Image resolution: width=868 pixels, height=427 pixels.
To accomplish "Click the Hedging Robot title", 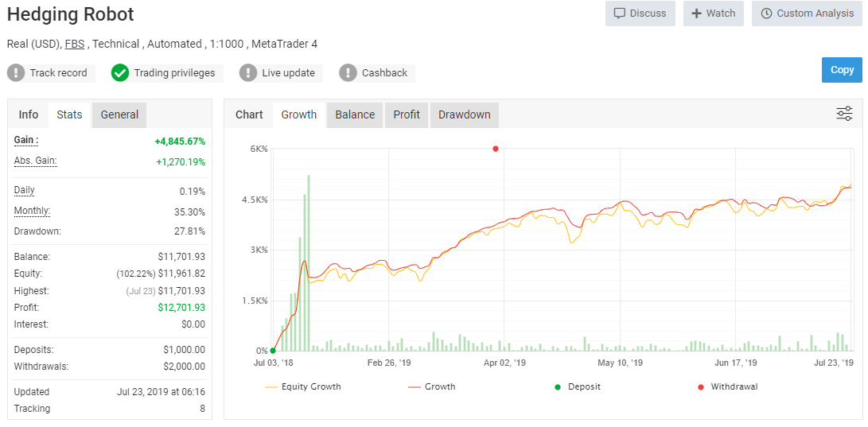I will 70,14.
